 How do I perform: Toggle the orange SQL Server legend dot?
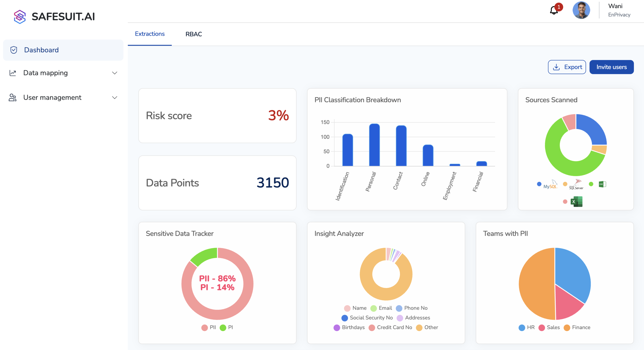565,184
